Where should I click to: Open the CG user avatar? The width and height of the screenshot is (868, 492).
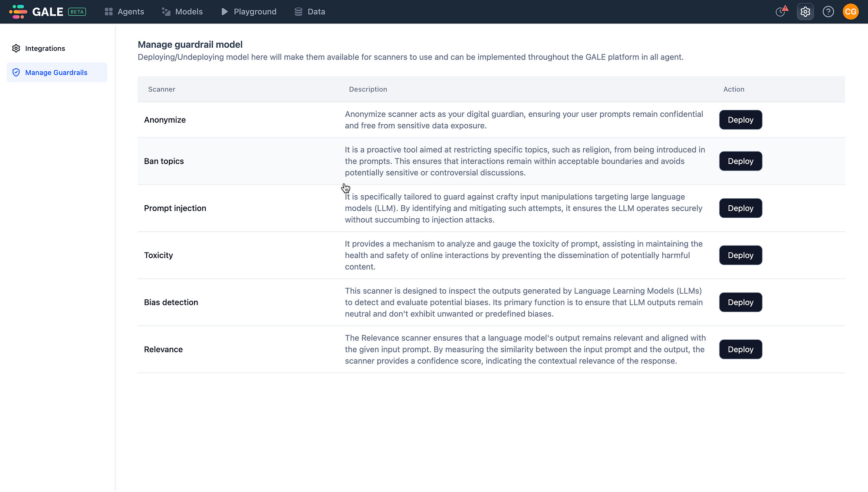pos(851,12)
